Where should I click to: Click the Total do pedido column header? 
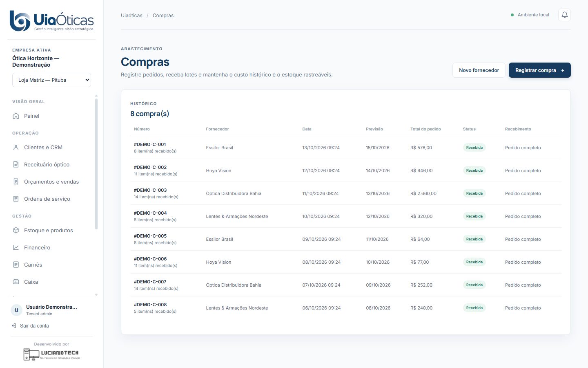(x=425, y=129)
